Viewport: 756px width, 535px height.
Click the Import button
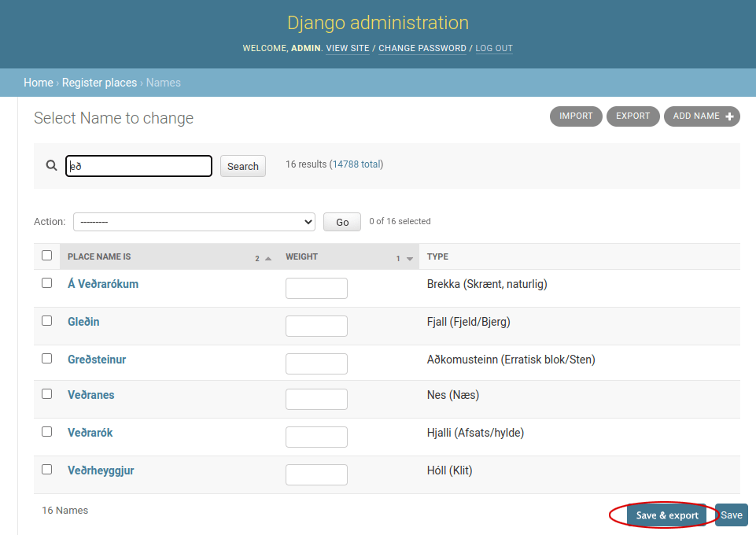(x=576, y=116)
